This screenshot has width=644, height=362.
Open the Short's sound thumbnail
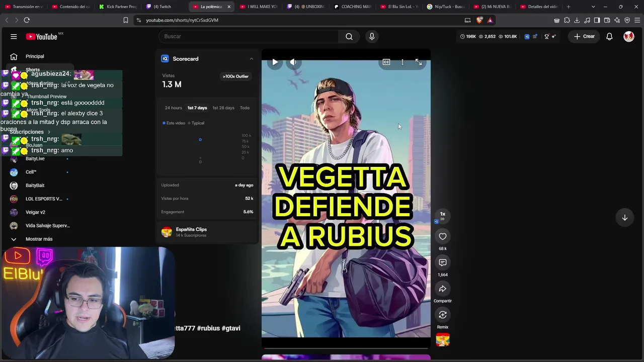tap(443, 340)
